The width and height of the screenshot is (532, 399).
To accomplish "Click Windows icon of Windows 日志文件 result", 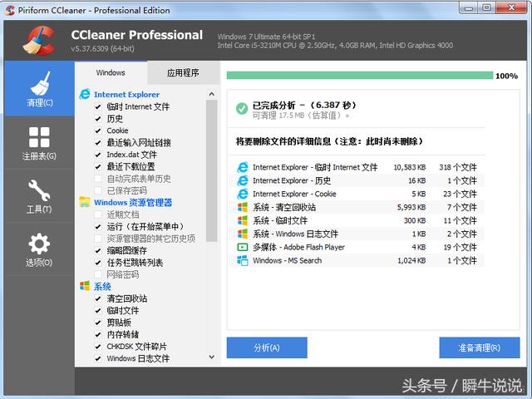I will [x=243, y=234].
